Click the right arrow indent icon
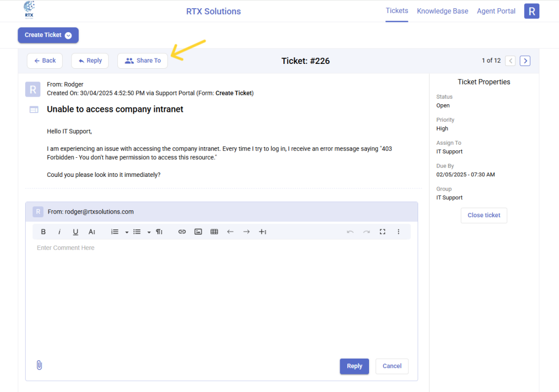This screenshot has width=559, height=392. [x=246, y=232]
